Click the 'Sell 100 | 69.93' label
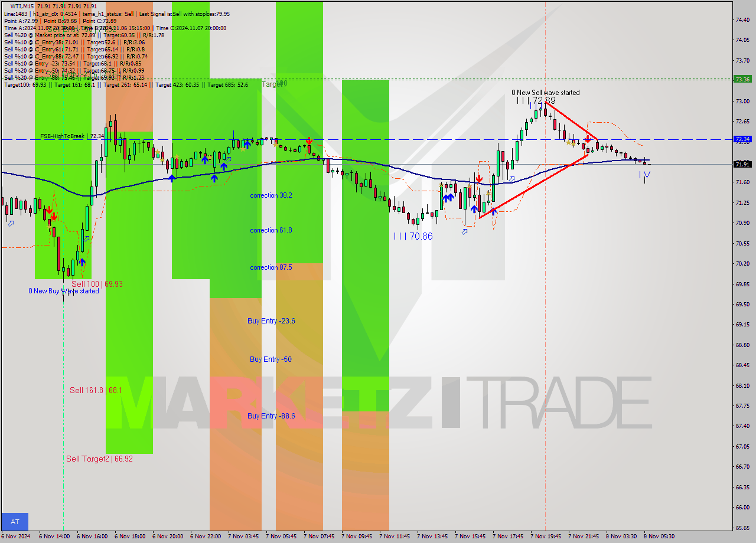The width and height of the screenshot is (756, 543). (x=97, y=284)
